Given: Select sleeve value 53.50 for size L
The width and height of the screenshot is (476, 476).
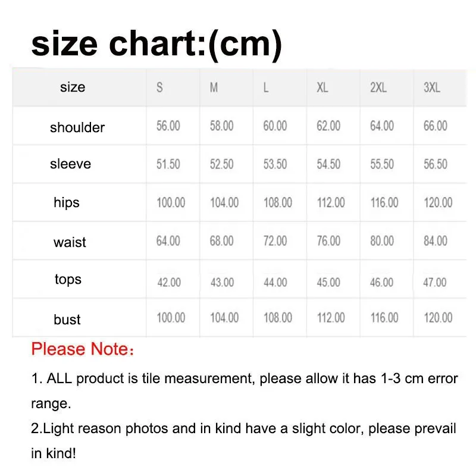Looking at the screenshot, I should point(275,164).
